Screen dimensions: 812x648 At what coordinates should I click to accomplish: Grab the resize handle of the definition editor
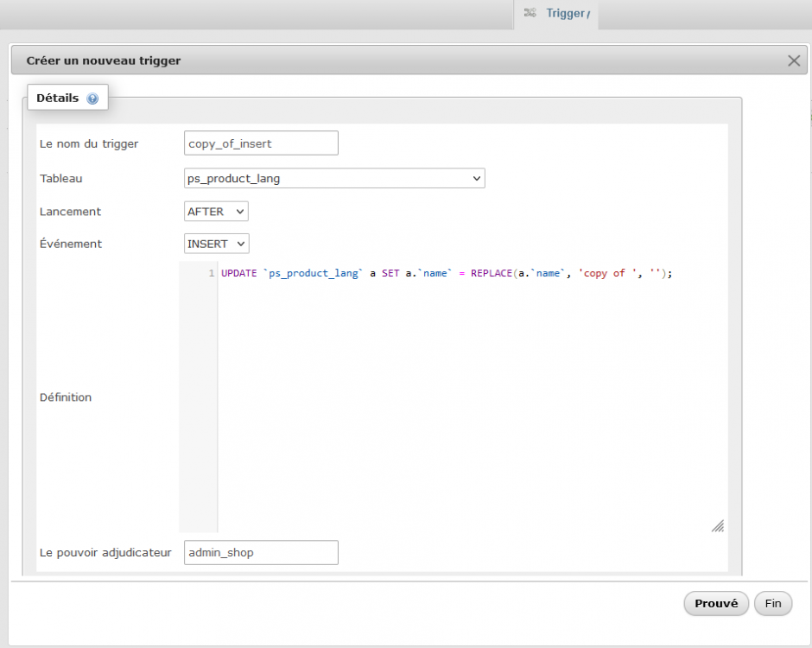tap(717, 525)
